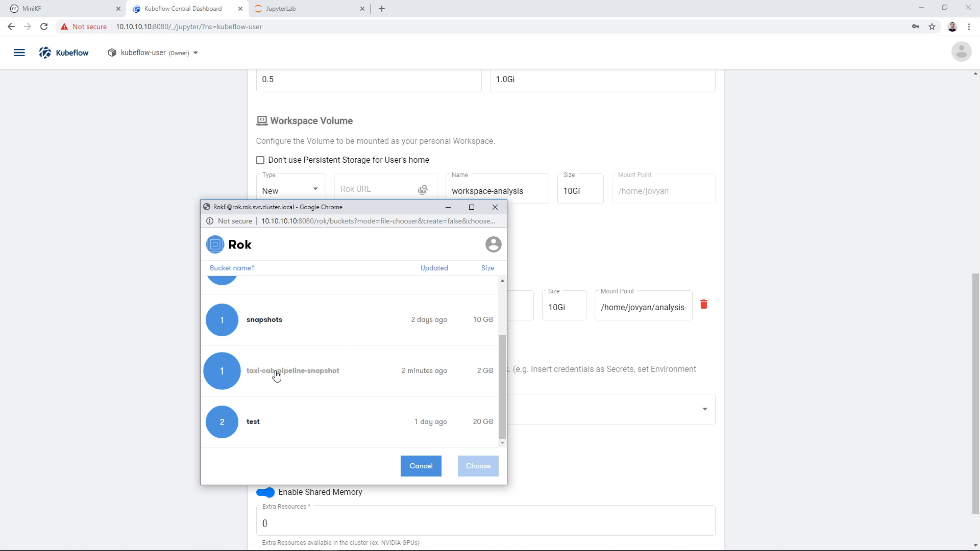Click the Kubeflow logo

(x=64, y=53)
